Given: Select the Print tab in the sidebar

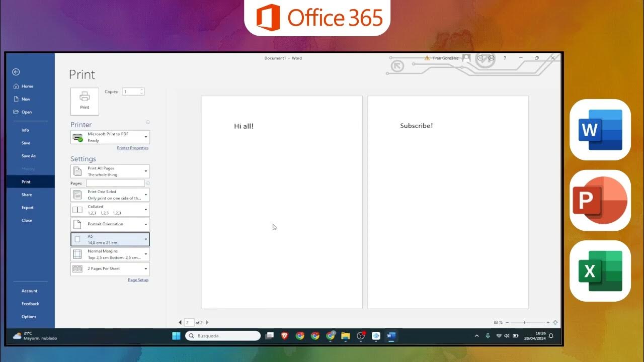Looking at the screenshot, I should (x=30, y=182).
